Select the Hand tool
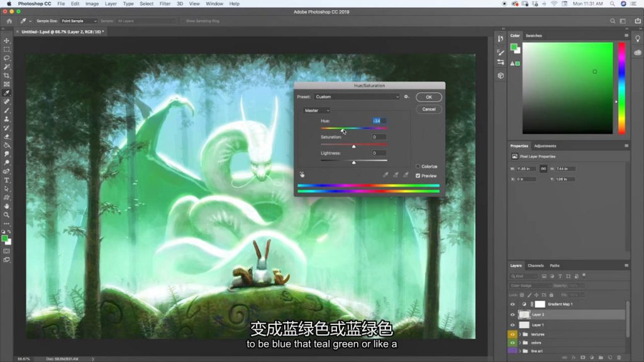Screen dimensions: 644x362 [x=6, y=206]
